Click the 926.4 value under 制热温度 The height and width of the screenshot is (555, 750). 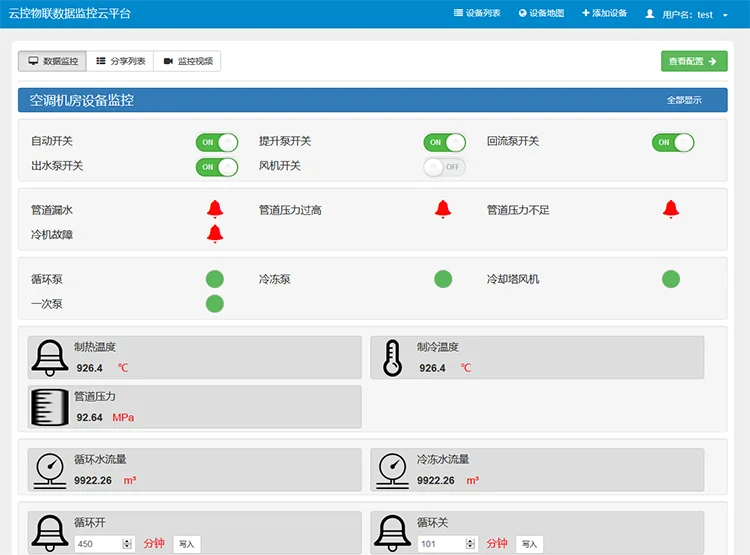pyautogui.click(x=89, y=368)
